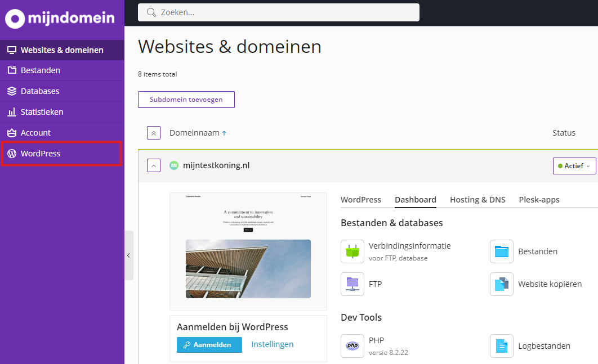Click the Zoeken search field

pos(279,12)
